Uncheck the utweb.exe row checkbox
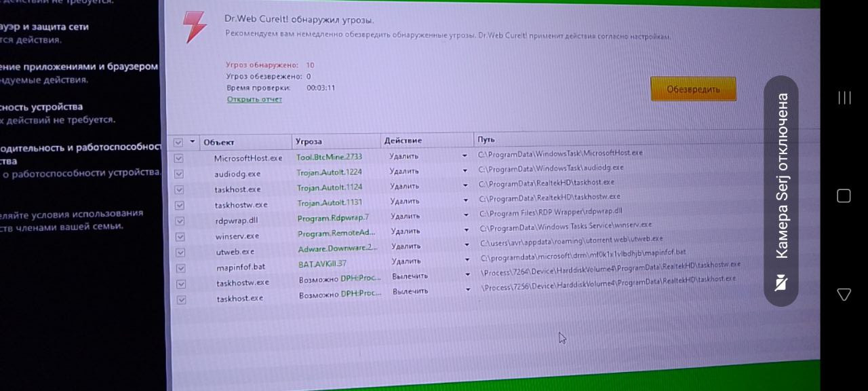Viewport: 868px width, 391px height. [x=180, y=252]
